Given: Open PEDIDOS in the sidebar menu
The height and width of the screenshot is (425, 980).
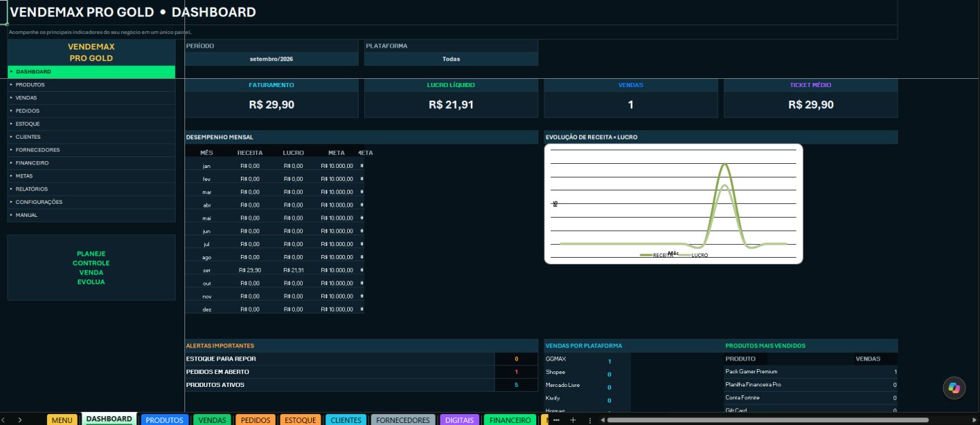Looking at the screenshot, I should pos(91,111).
